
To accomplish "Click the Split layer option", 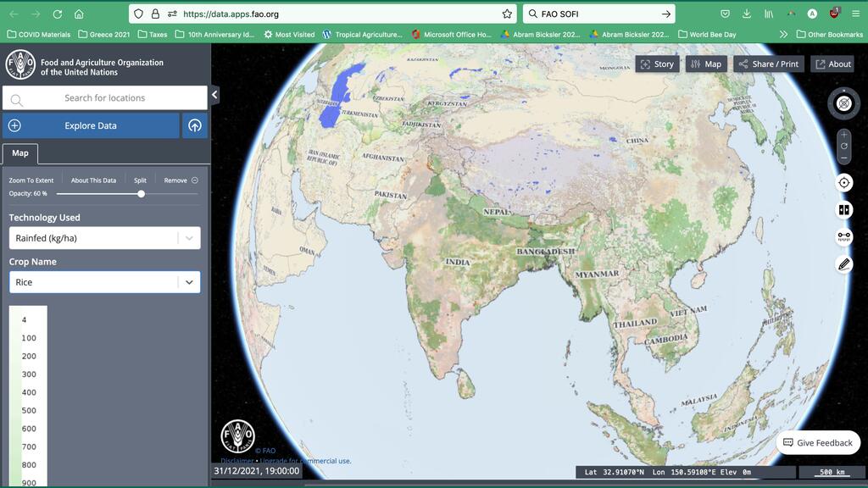I will 140,180.
